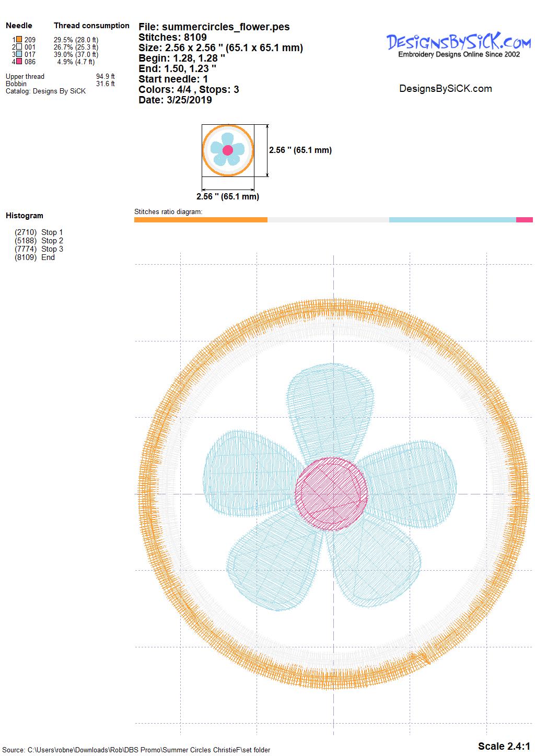535x756 pixels.
Task: Click the Scale 2.4:1 label
Action: [504, 746]
